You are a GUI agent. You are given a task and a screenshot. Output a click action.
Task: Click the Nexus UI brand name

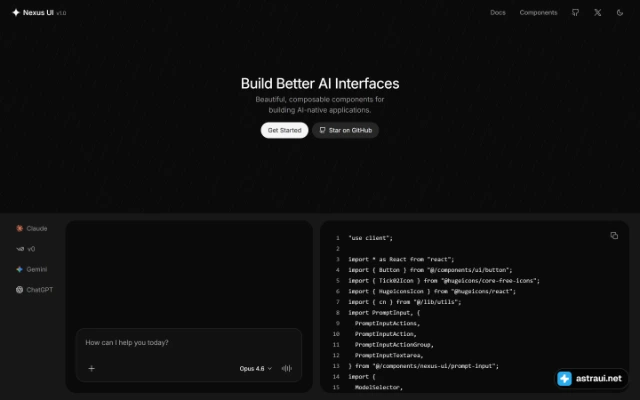tap(38, 13)
